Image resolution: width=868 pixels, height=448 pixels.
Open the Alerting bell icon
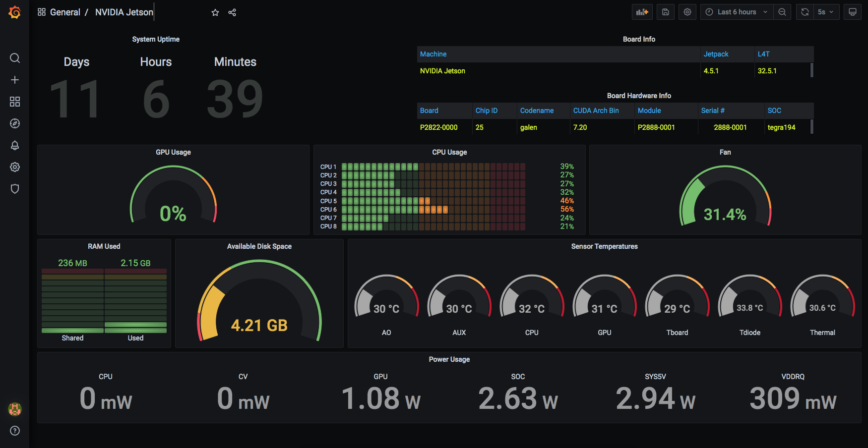(15, 145)
